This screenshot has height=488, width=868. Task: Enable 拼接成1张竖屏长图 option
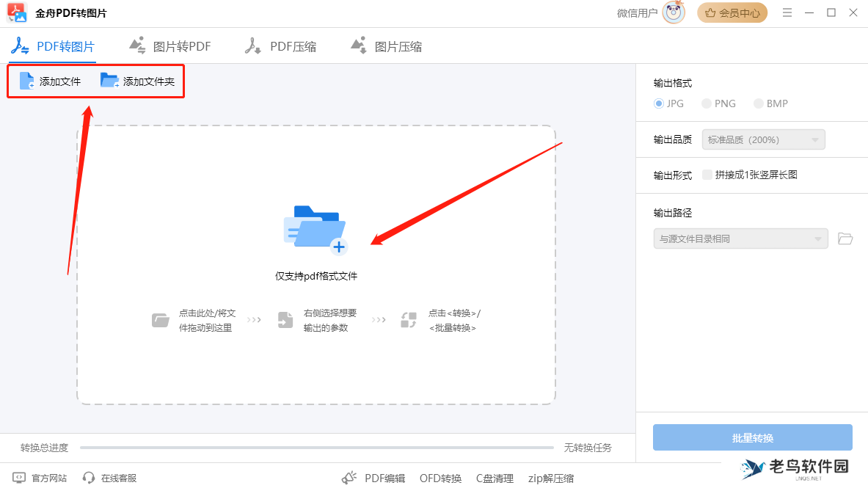coord(707,175)
